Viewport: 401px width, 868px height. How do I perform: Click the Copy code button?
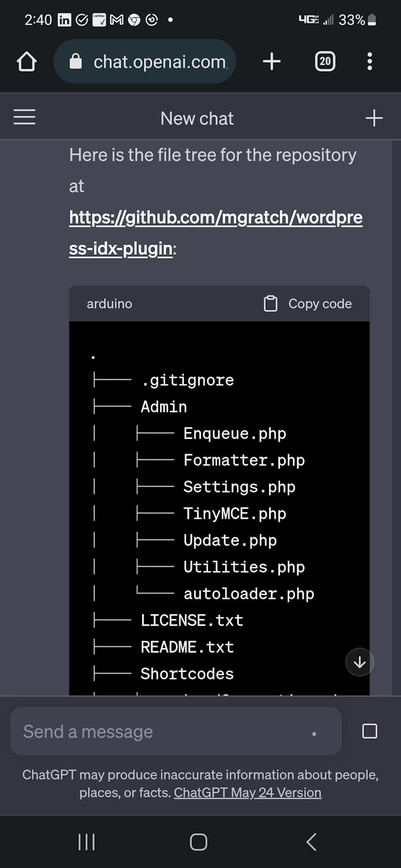tap(319, 303)
